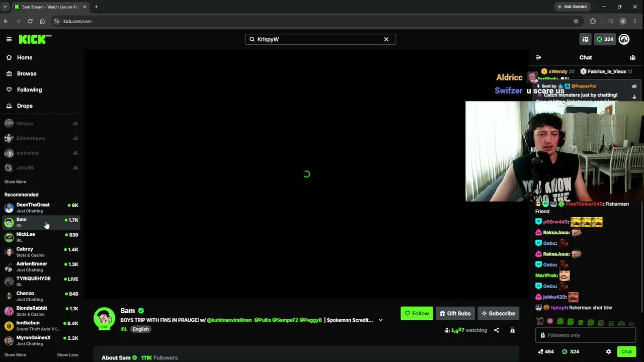Open gifter Fabrice_le_Vieux in leaderboard
This screenshot has height=362, width=644.
coord(606,71)
